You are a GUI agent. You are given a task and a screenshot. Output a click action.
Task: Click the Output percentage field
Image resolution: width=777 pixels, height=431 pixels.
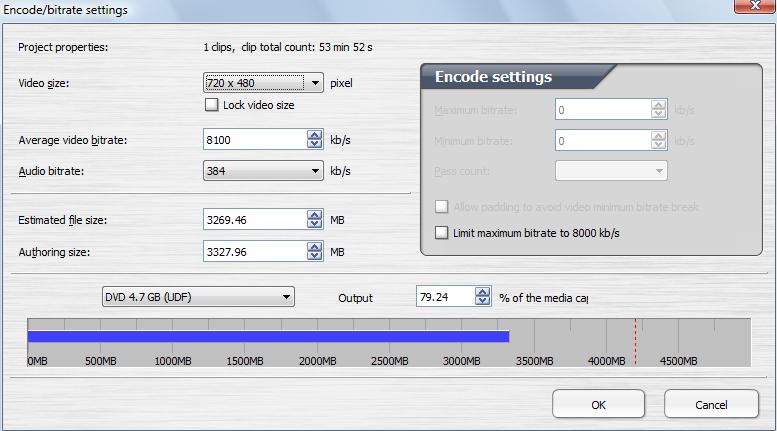click(444, 296)
